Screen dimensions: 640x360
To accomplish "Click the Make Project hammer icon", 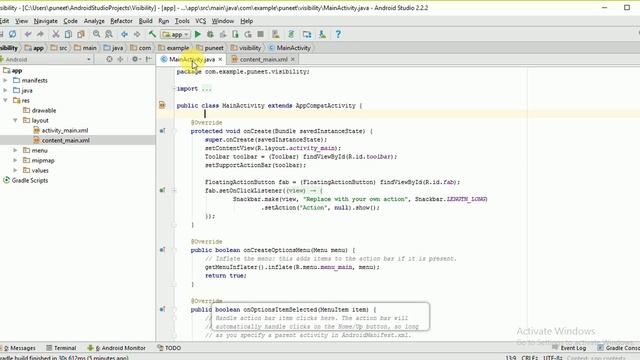I will click(x=152, y=34).
